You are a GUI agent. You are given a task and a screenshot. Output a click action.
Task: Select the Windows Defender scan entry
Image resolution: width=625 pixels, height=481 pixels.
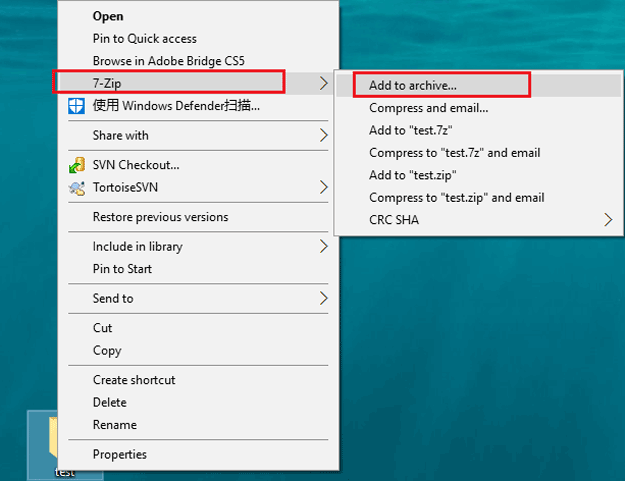(x=199, y=106)
